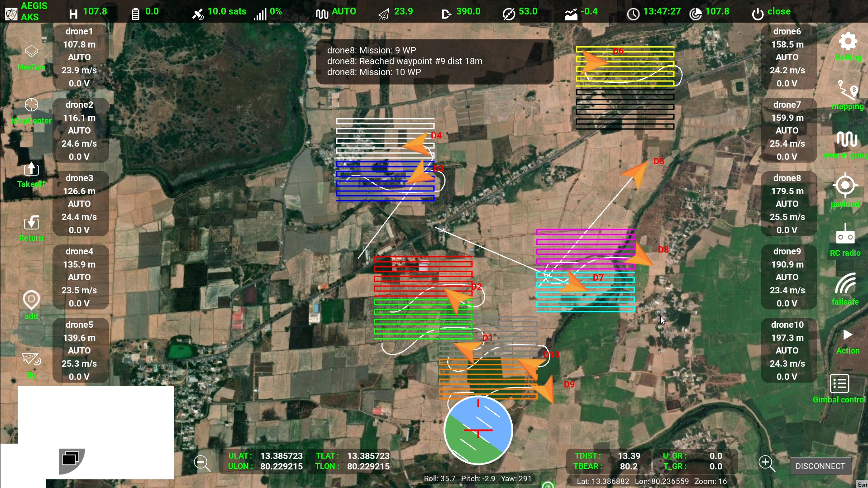Tap the Takeoff icon
The height and width of the screenshot is (488, 868).
31,169
